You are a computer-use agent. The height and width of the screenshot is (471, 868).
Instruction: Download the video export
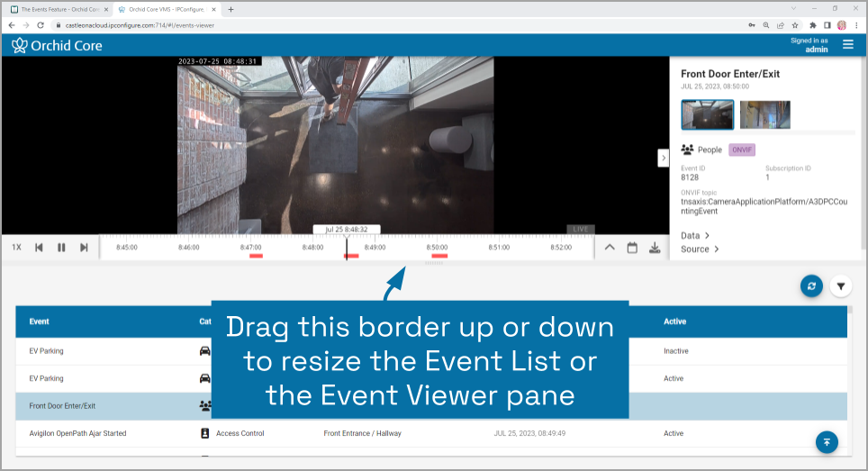(x=655, y=248)
